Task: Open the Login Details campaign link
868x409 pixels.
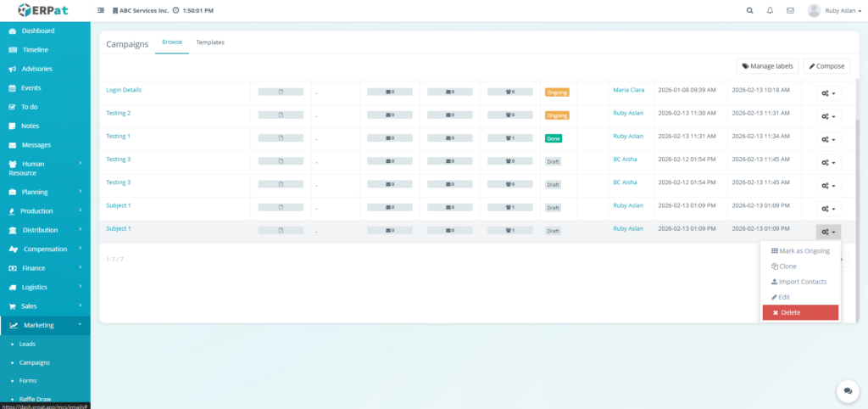Action: point(124,90)
